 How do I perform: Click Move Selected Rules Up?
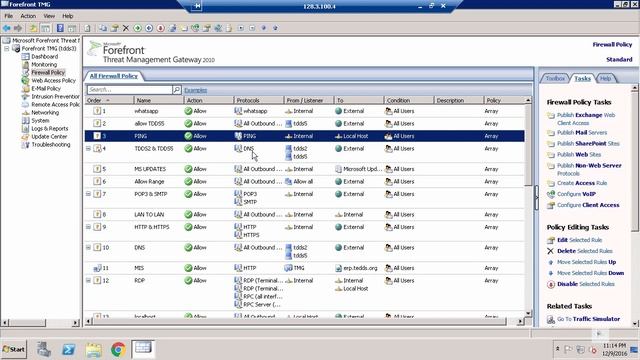tap(587, 262)
